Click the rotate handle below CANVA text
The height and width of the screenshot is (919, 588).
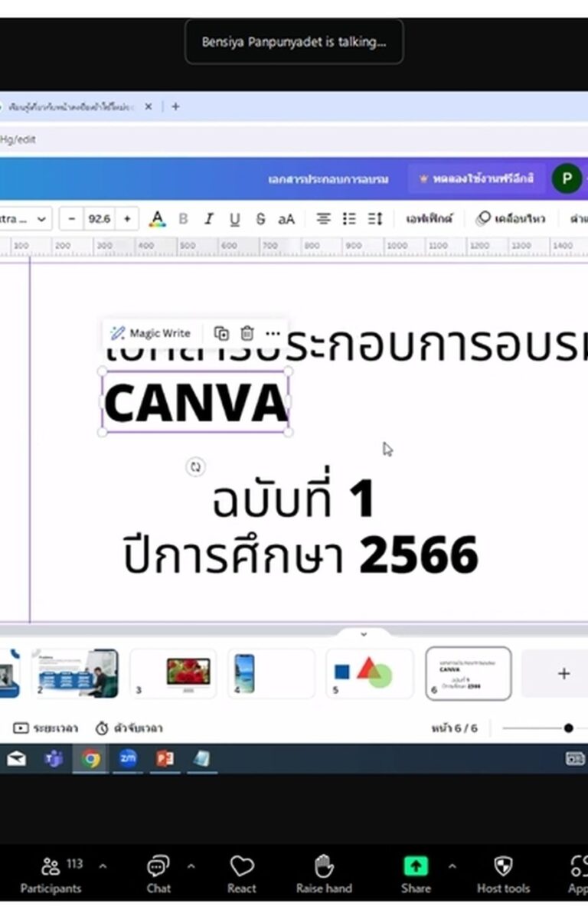pos(196,466)
